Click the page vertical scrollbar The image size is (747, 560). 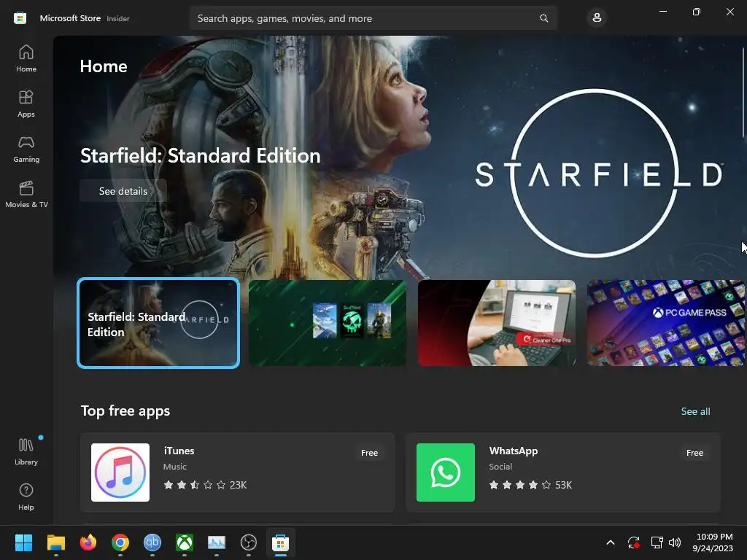743,93
